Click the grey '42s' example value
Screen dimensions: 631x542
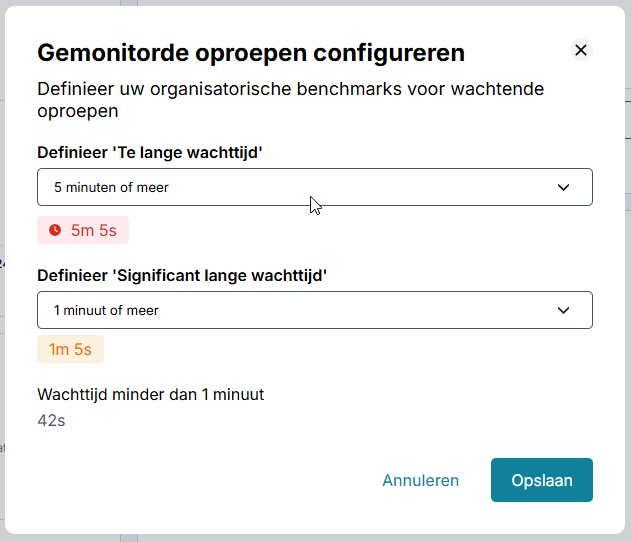tap(51, 420)
